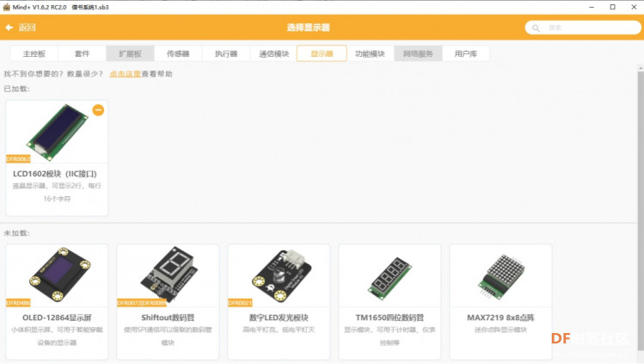Click the 未加载 section label
Screen dimensions: 644x364
(x=17, y=233)
